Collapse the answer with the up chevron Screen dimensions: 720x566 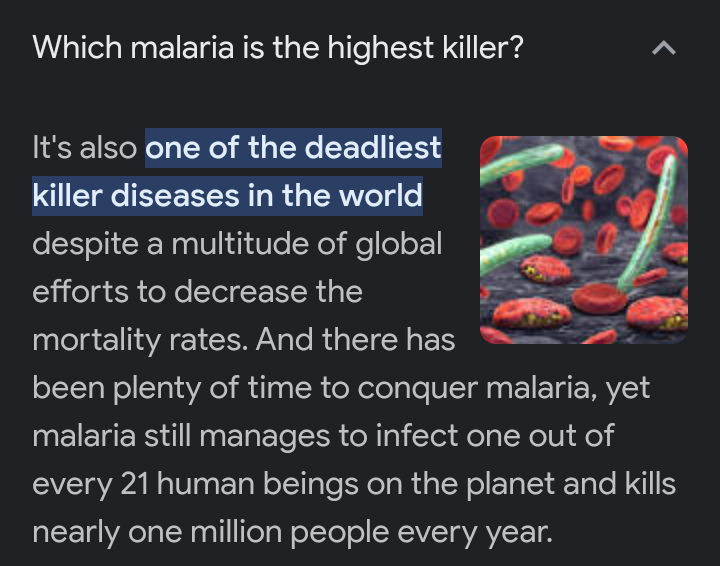664,48
